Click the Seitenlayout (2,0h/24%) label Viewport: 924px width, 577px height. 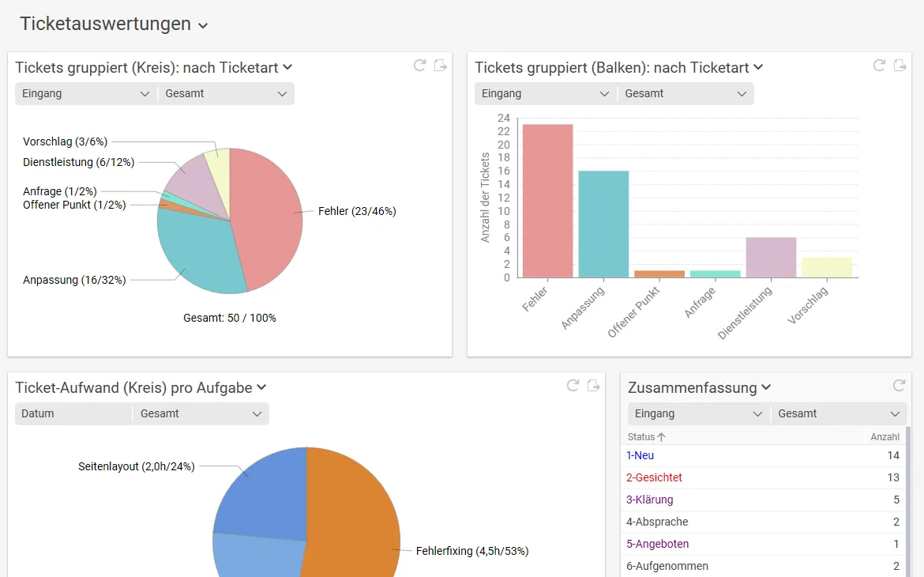(136, 466)
